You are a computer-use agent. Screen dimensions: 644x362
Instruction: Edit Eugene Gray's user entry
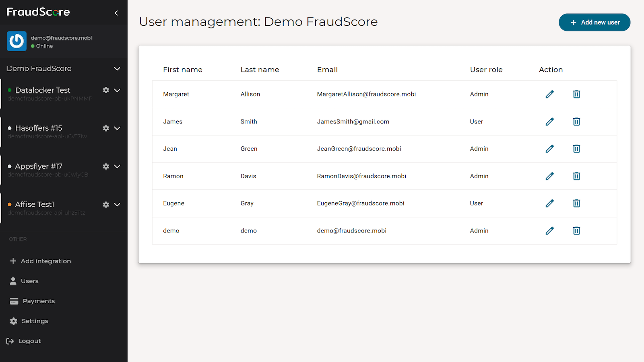click(x=549, y=203)
